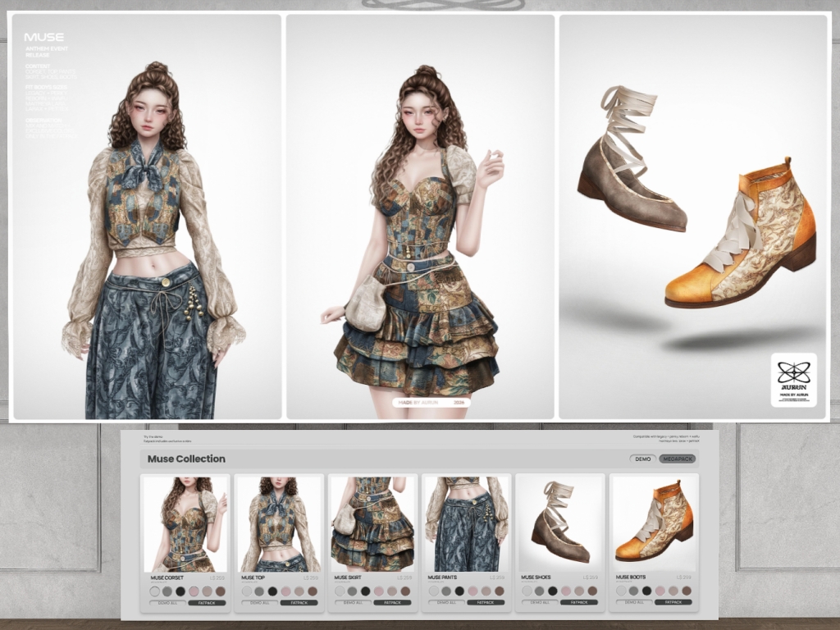This screenshot has width=840, height=630.
Task: Select the Muse Skirt product thumbnail
Action: coord(372,523)
